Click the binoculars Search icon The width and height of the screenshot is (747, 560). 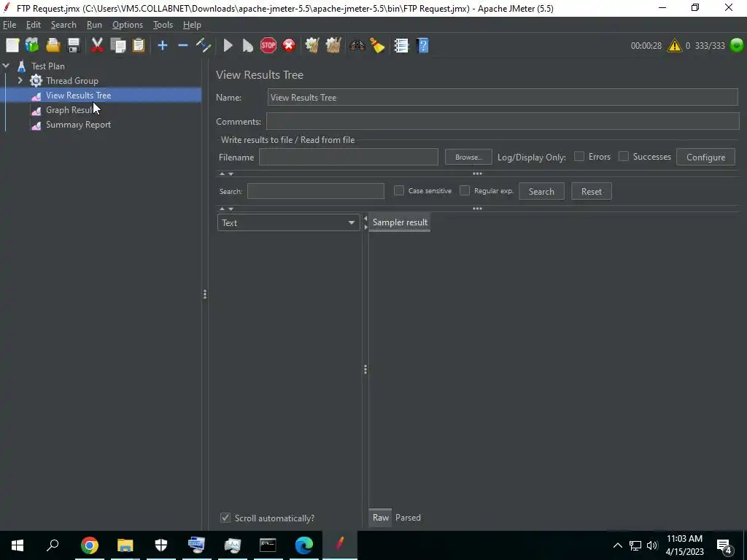tap(357, 45)
